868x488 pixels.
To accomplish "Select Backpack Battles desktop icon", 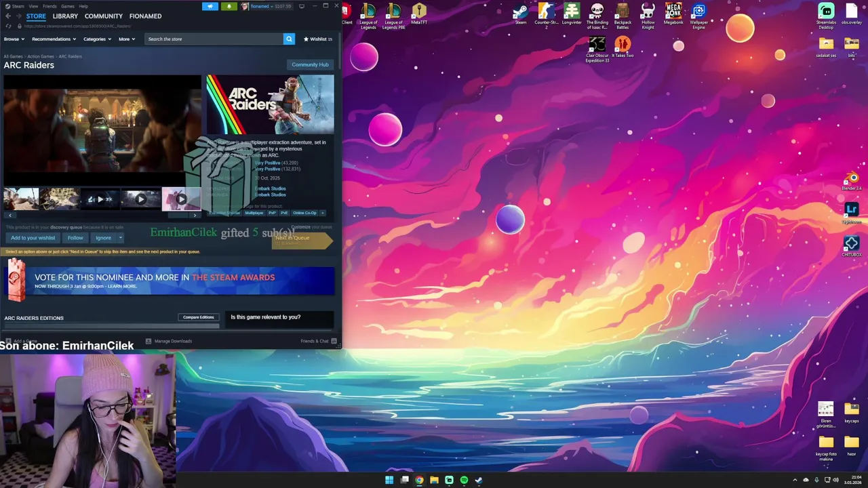I will (623, 15).
